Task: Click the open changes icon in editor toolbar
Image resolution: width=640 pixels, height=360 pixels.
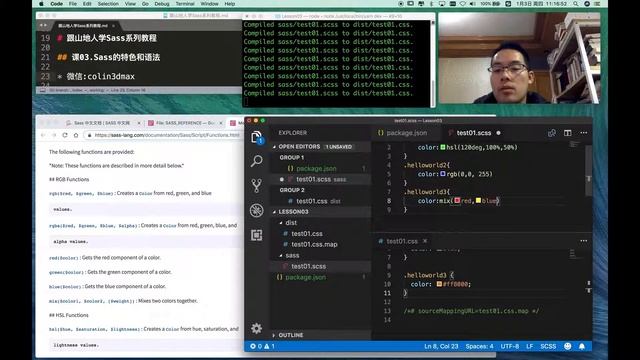Action: click(x=552, y=133)
